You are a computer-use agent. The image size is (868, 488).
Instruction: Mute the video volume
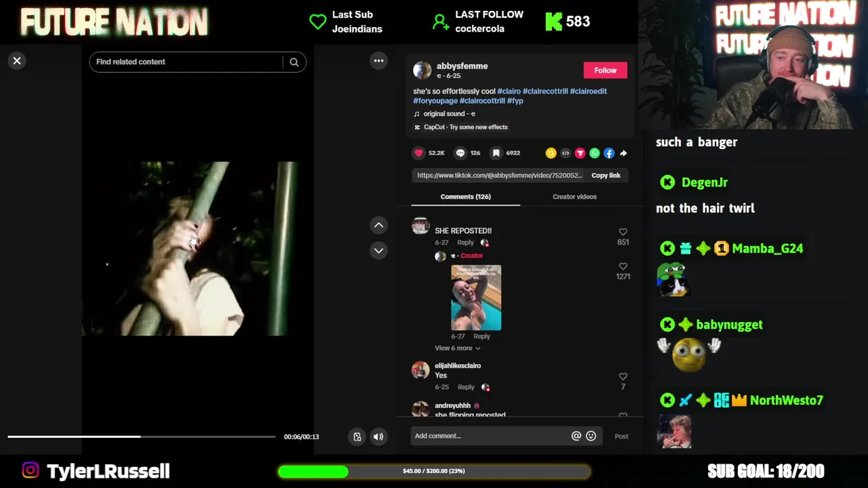click(x=378, y=436)
